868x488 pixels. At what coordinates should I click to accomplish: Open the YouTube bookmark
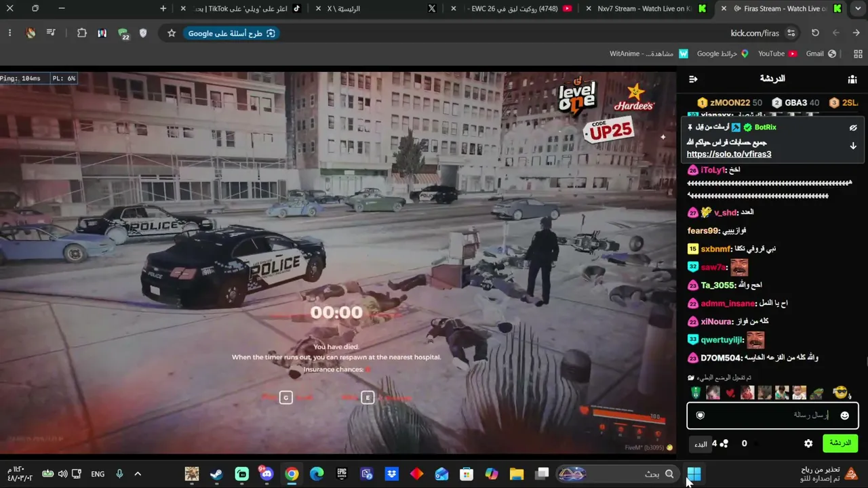click(777, 54)
